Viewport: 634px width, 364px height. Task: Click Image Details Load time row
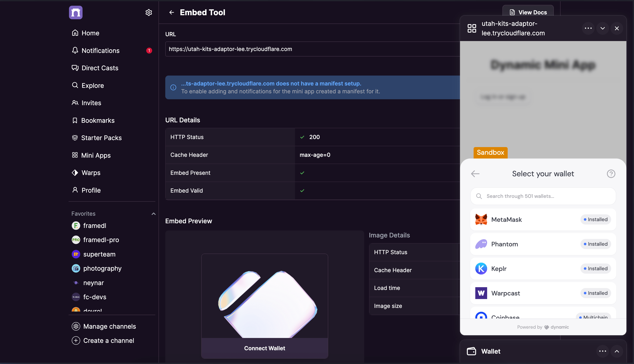pyautogui.click(x=415, y=288)
